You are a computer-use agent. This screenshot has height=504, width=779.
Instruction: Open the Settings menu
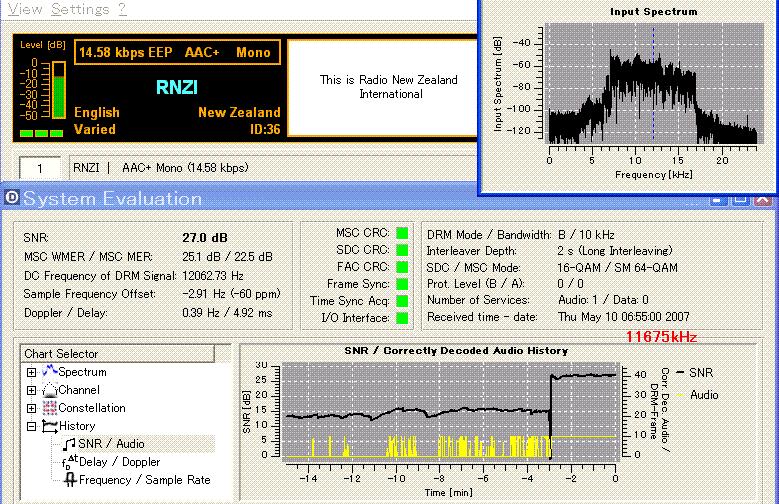click(80, 9)
